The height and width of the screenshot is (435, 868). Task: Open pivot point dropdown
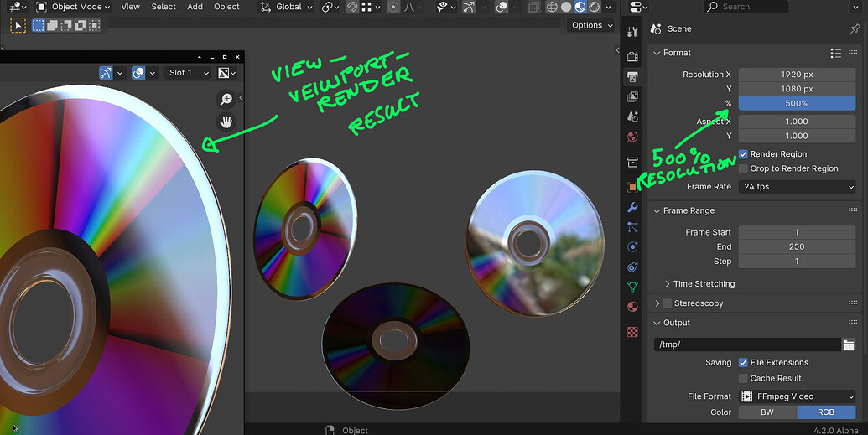330,7
